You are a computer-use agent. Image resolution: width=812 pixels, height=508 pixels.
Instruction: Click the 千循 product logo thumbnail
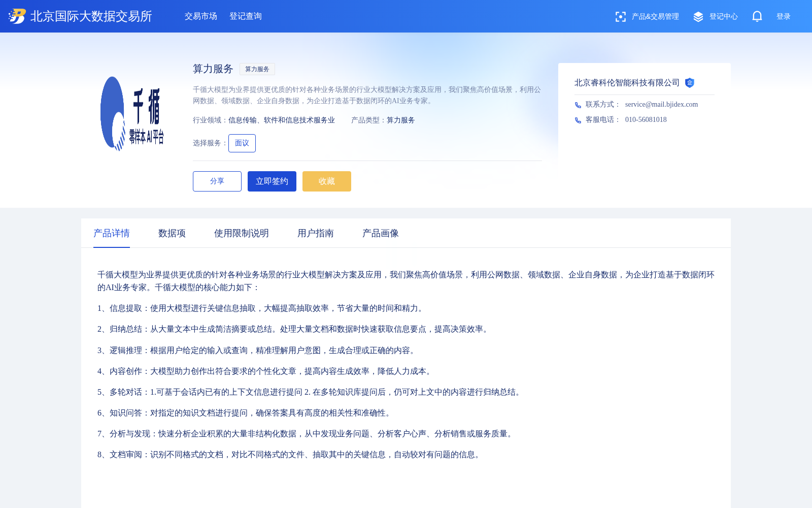coord(132,114)
